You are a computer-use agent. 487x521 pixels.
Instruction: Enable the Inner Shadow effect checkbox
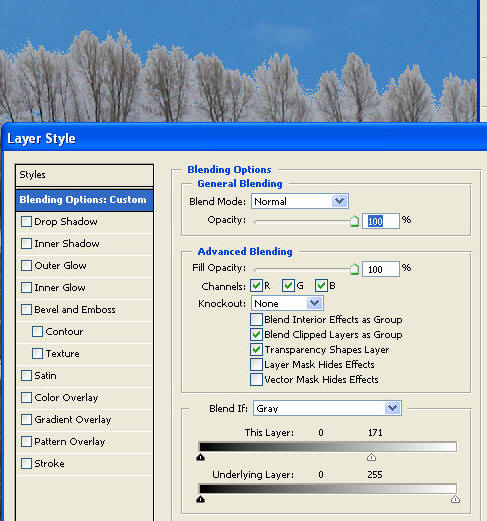tap(26, 244)
